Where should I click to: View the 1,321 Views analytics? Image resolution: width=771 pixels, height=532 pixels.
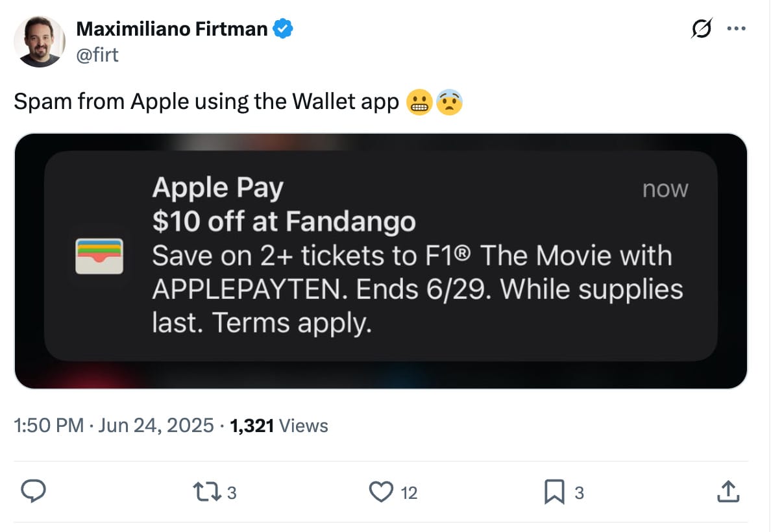279,426
